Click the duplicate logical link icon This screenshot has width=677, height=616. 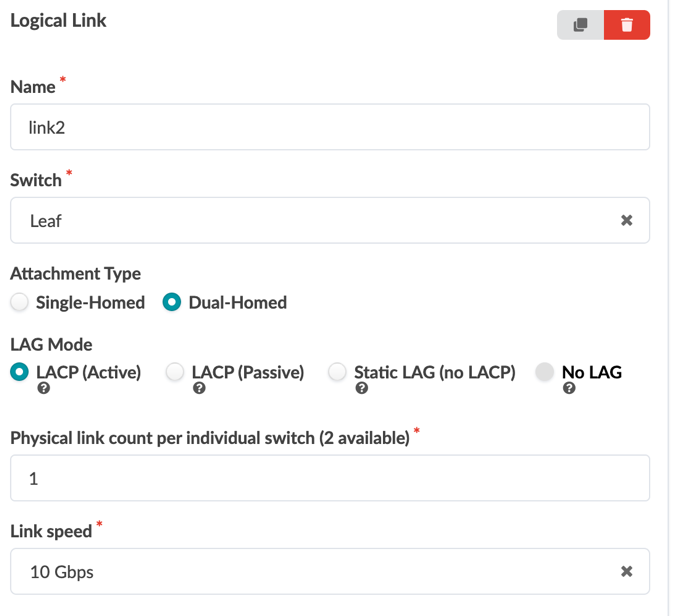580,25
